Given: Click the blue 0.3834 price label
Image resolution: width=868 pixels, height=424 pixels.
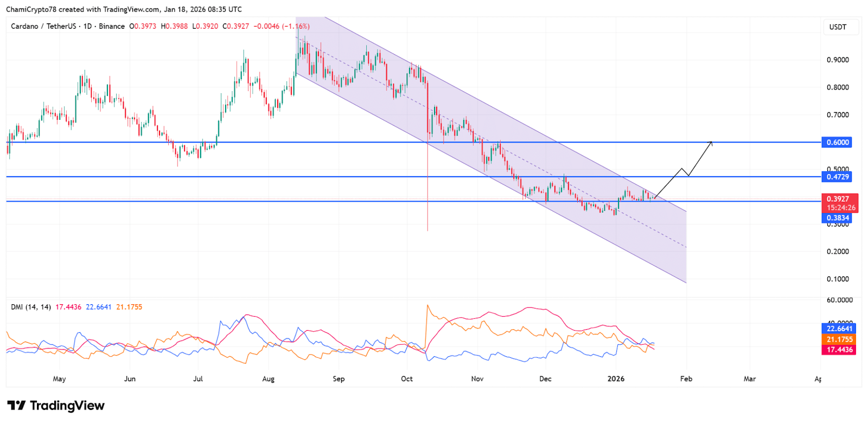Looking at the screenshot, I should click(837, 218).
